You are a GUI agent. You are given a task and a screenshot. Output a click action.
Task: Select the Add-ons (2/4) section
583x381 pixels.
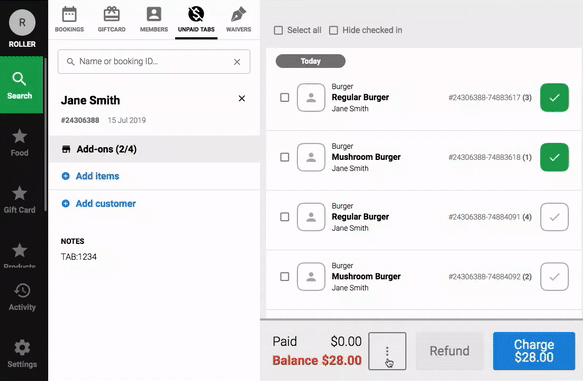[155, 149]
